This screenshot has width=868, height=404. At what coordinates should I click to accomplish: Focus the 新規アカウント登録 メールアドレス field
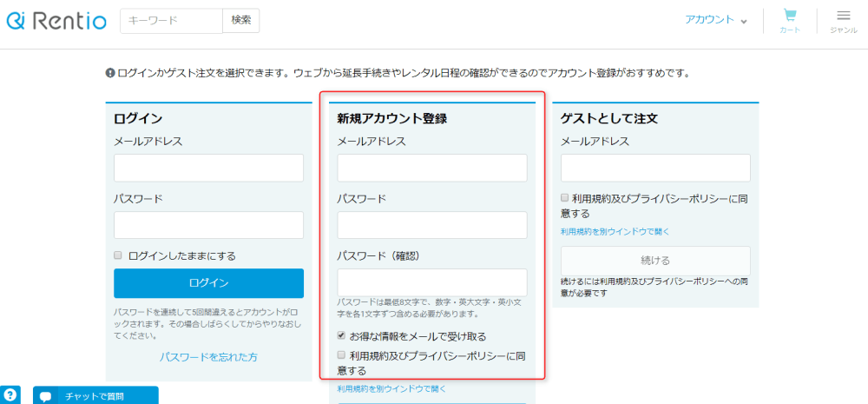[432, 168]
